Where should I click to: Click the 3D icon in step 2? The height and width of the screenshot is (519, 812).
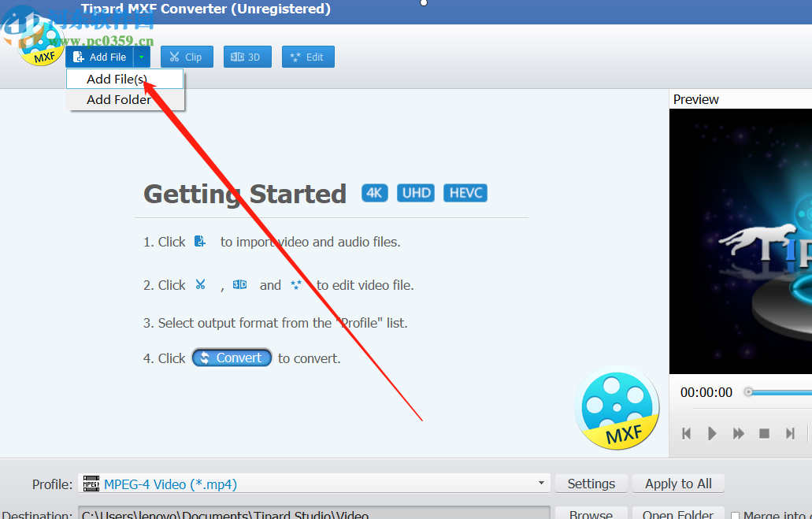point(239,284)
